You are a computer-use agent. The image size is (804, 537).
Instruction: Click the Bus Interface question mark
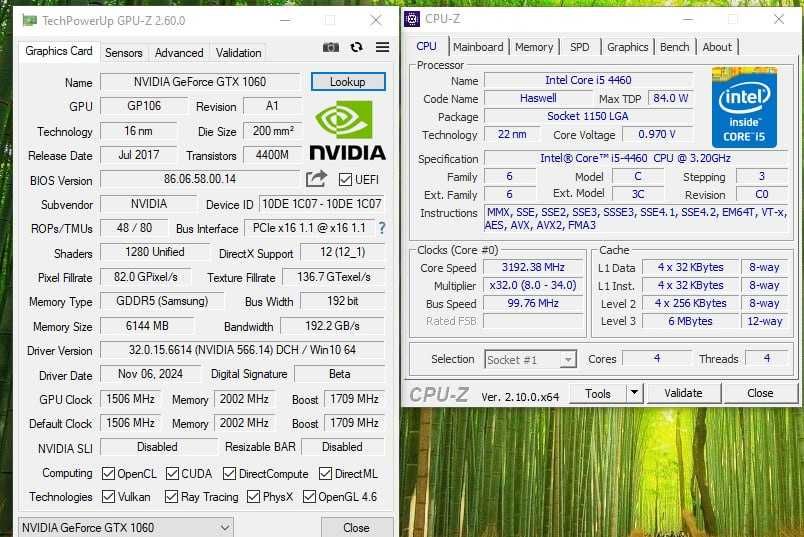point(381,228)
